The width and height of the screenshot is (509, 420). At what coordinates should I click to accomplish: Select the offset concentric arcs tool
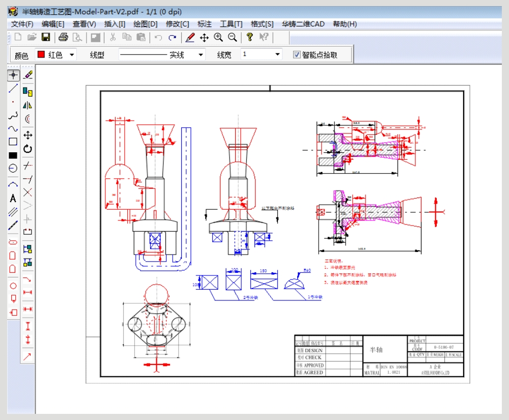(27, 119)
